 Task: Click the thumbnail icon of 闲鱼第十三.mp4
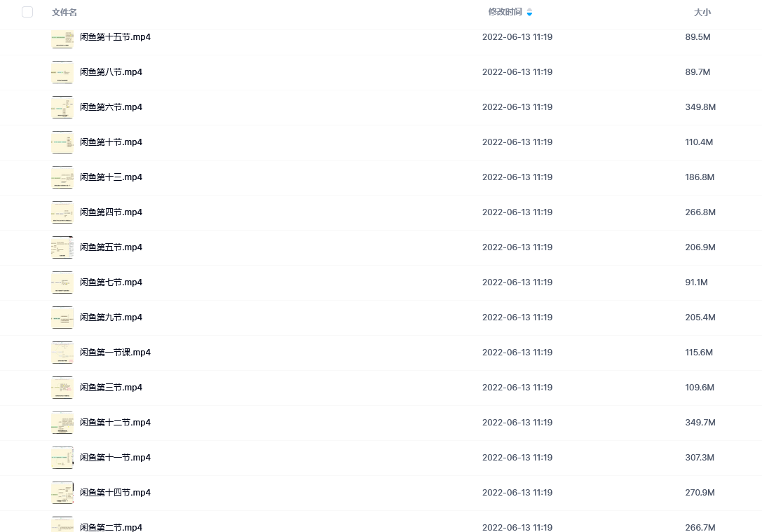[62, 177]
